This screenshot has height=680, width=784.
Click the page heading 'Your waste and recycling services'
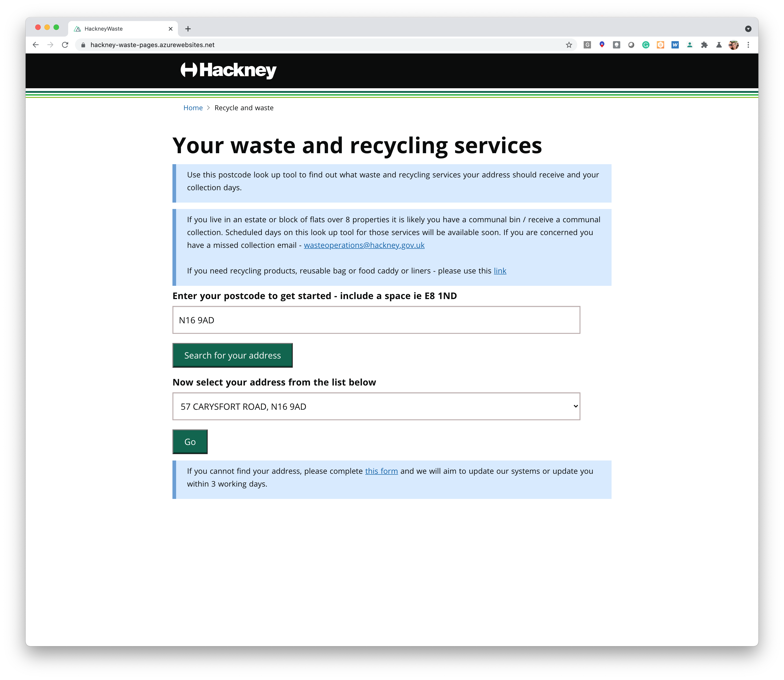[357, 145]
